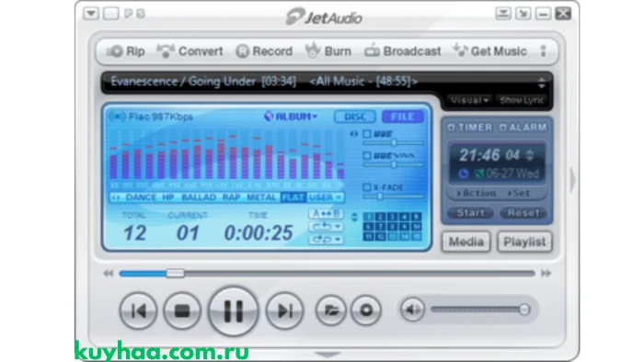Open the Playlist panel
This screenshot has height=362, width=644.
(x=524, y=242)
